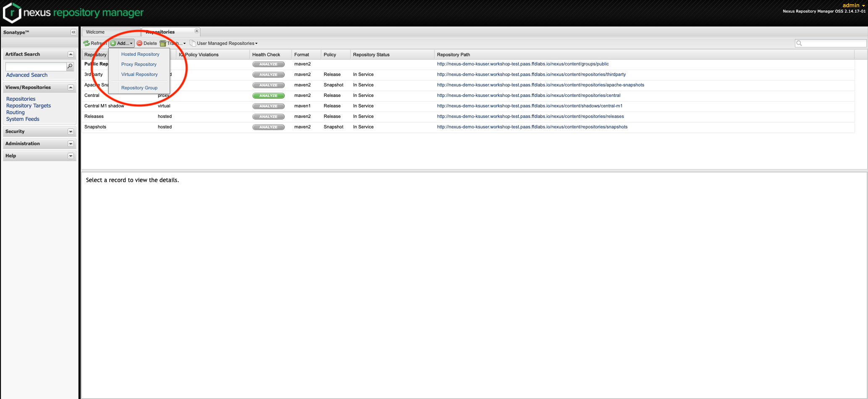868x399 pixels.
Task: Select the Central M1 shadow row name
Action: click(104, 106)
